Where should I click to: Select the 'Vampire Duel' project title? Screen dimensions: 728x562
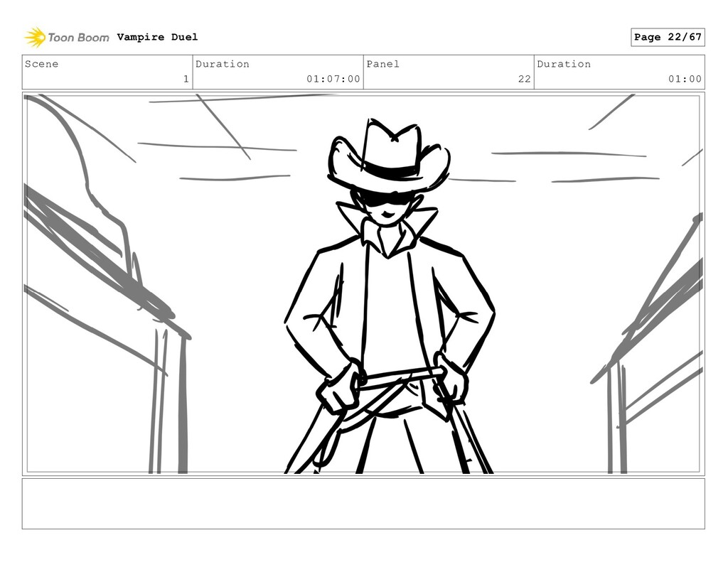pyautogui.click(x=157, y=37)
